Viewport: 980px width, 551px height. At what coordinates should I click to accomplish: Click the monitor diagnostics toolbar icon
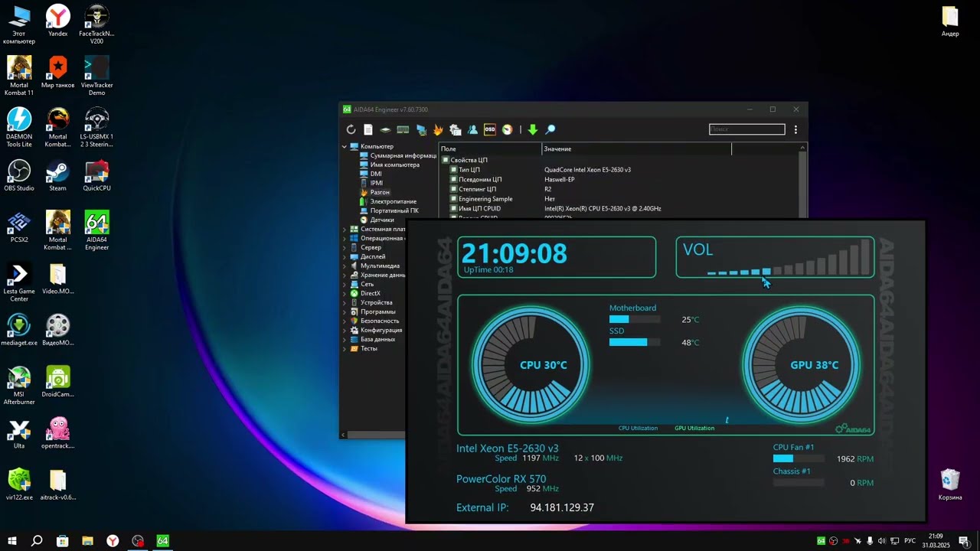pyautogui.click(x=420, y=130)
